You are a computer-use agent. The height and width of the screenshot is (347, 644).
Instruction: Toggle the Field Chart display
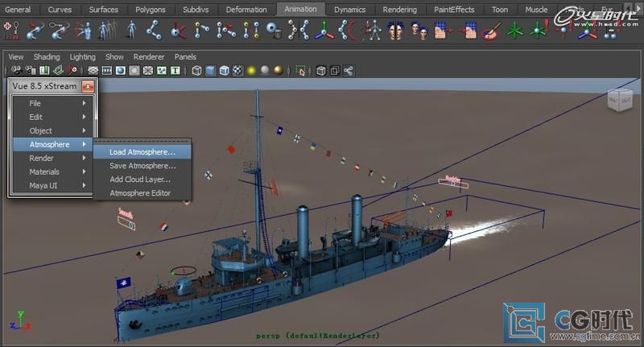pos(148,71)
